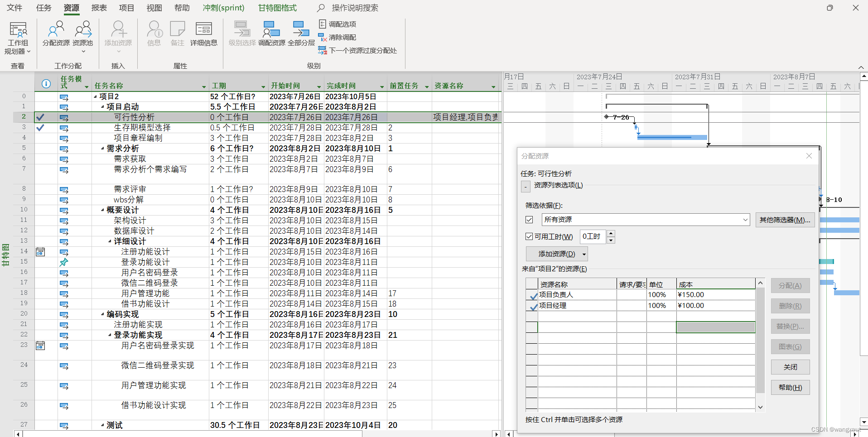Collapse the 详细设计 summary task
868x437 pixels.
coord(110,241)
